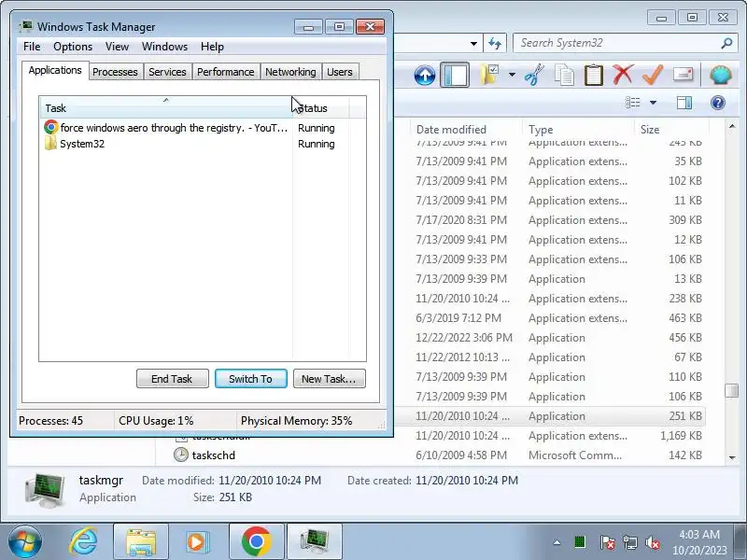Switch to Chrome from the taskbar
Screen dimensions: 747x560
pos(256,542)
